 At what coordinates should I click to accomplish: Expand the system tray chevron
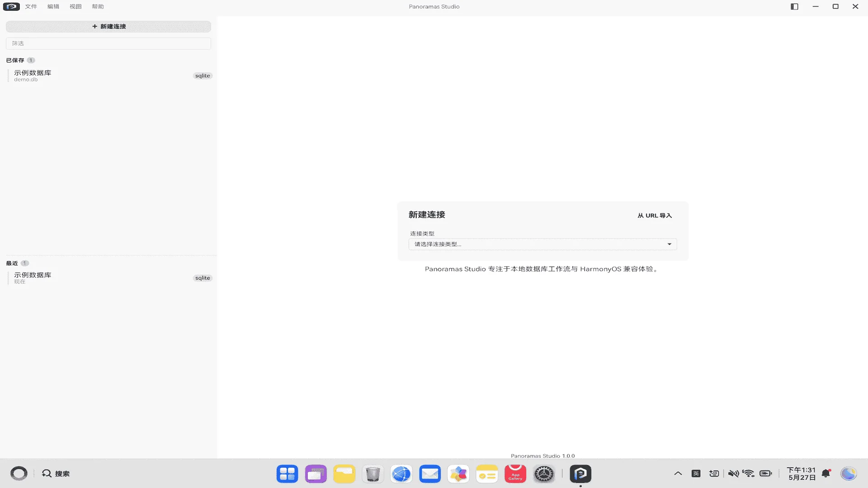coord(678,474)
